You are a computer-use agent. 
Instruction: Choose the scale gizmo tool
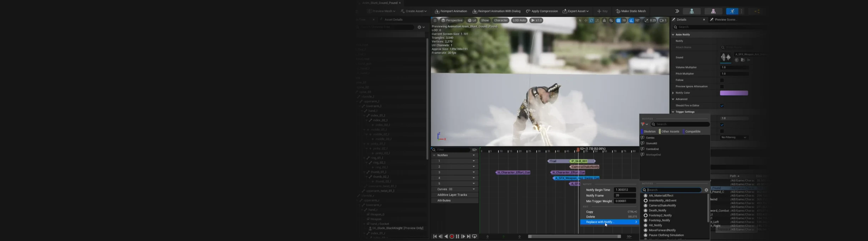coord(597,21)
